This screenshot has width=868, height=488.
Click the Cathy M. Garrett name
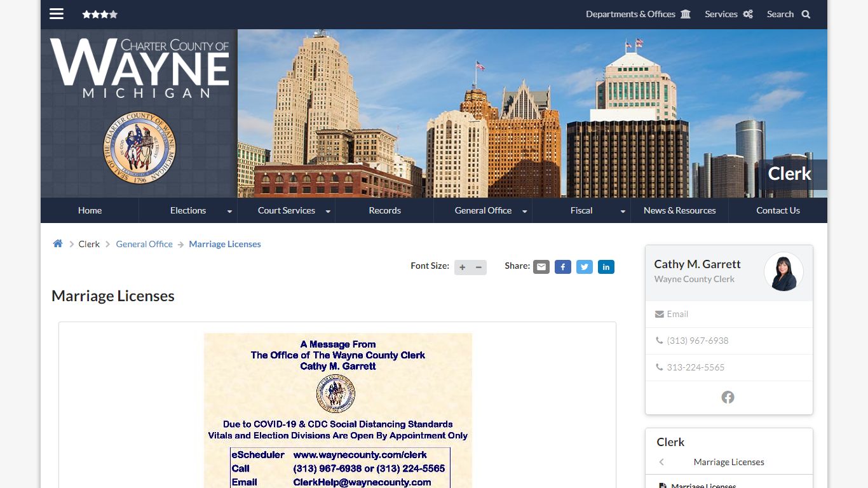pos(698,264)
